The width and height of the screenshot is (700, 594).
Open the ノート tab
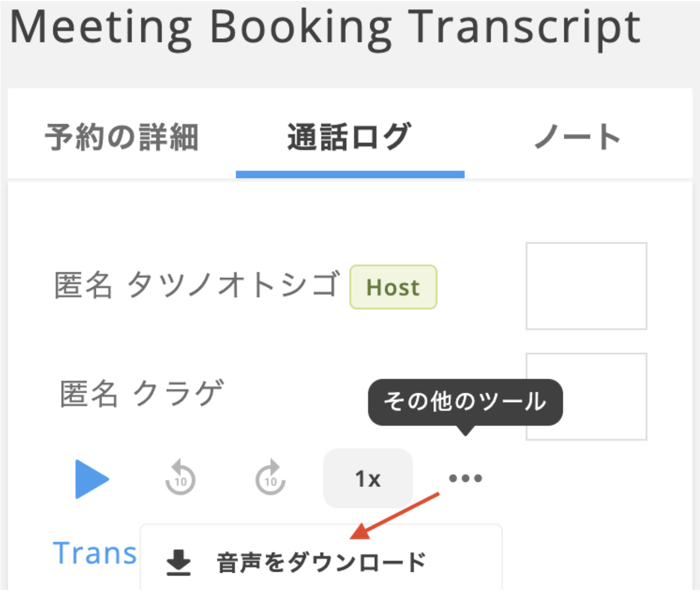(577, 138)
